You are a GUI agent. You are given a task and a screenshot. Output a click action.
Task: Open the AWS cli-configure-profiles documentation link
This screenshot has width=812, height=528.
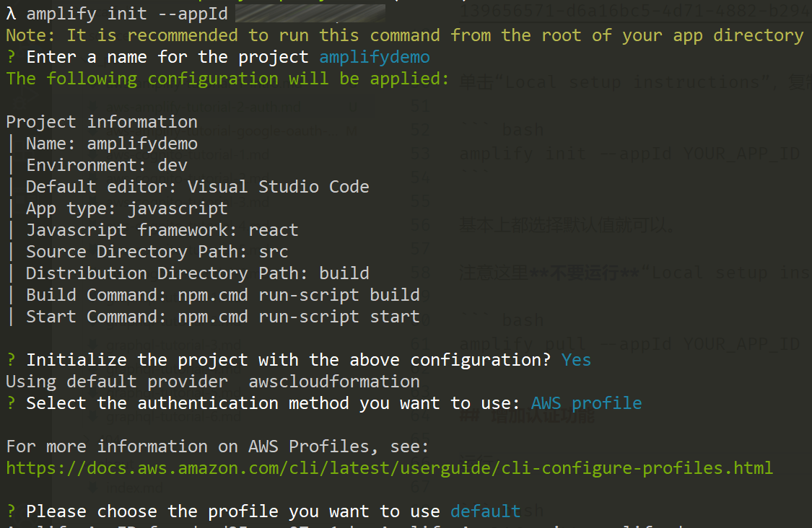click(390, 468)
